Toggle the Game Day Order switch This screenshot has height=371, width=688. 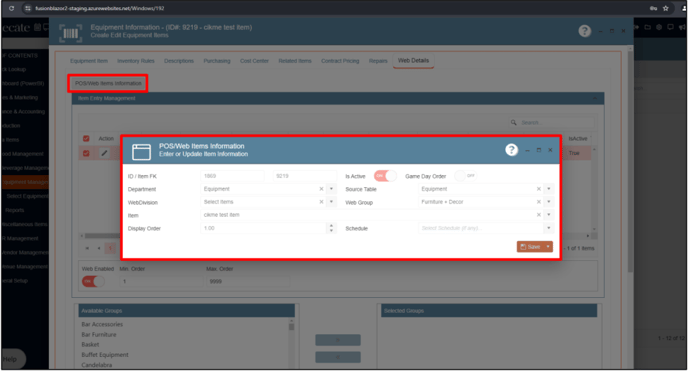[x=465, y=176]
